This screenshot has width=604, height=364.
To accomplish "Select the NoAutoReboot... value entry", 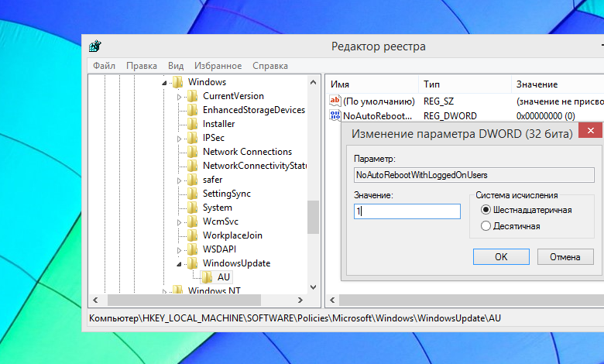I will 378,115.
